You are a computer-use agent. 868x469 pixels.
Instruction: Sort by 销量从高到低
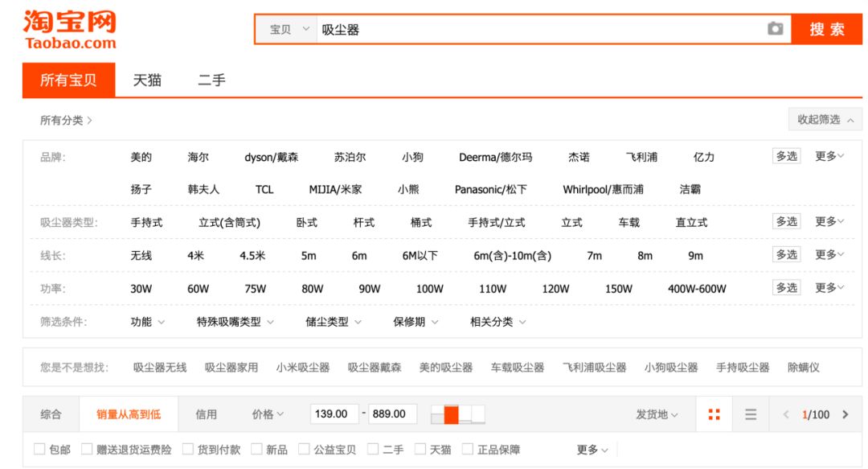(129, 414)
